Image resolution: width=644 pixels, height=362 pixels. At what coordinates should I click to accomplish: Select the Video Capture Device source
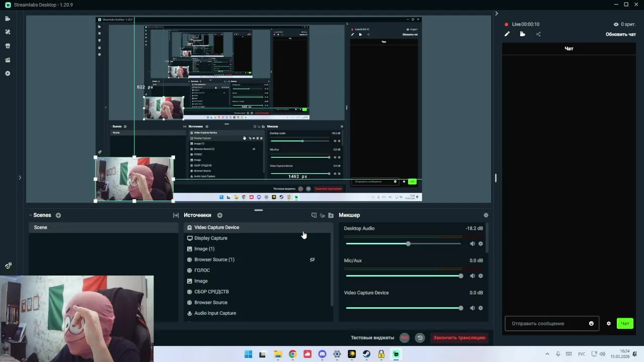[258, 227]
